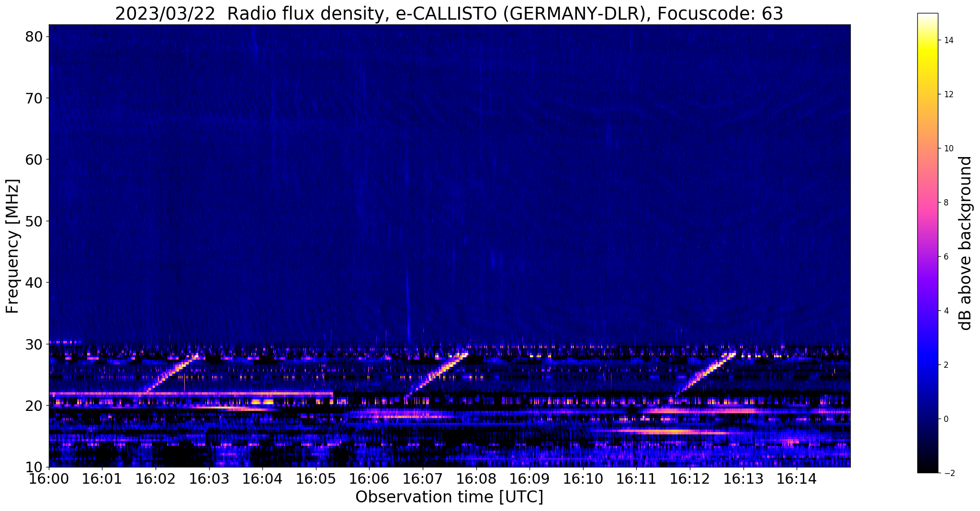The image size is (980, 511).
Task: Click the 30 frequency tick label
Action: (34, 344)
